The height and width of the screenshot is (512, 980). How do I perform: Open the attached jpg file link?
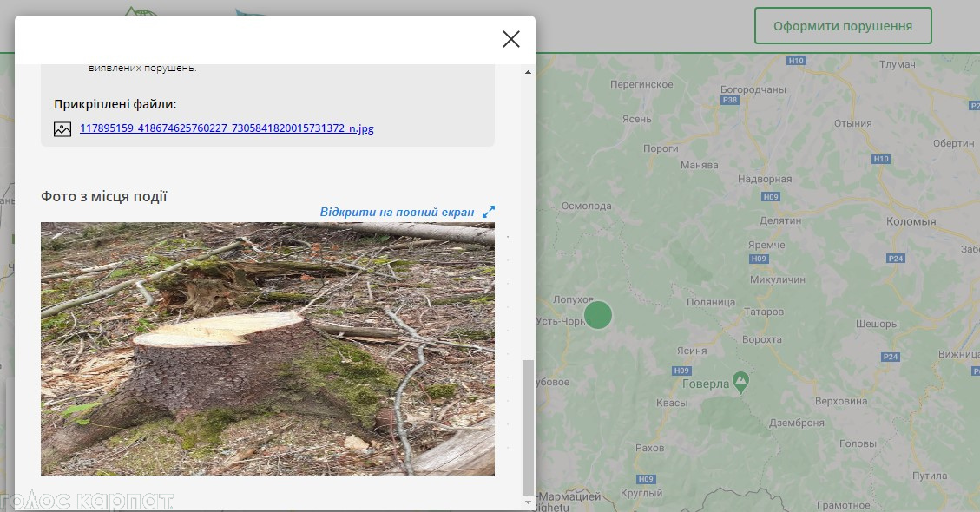pos(227,128)
